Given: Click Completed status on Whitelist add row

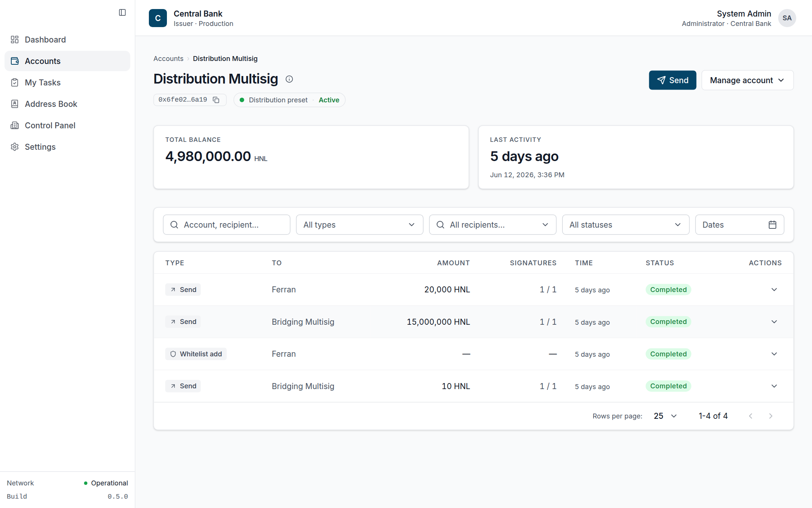Looking at the screenshot, I should [x=668, y=354].
